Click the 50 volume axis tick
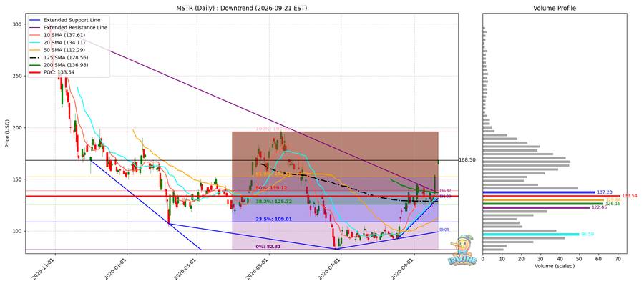Screen dimensions: 644x286 click(579, 259)
